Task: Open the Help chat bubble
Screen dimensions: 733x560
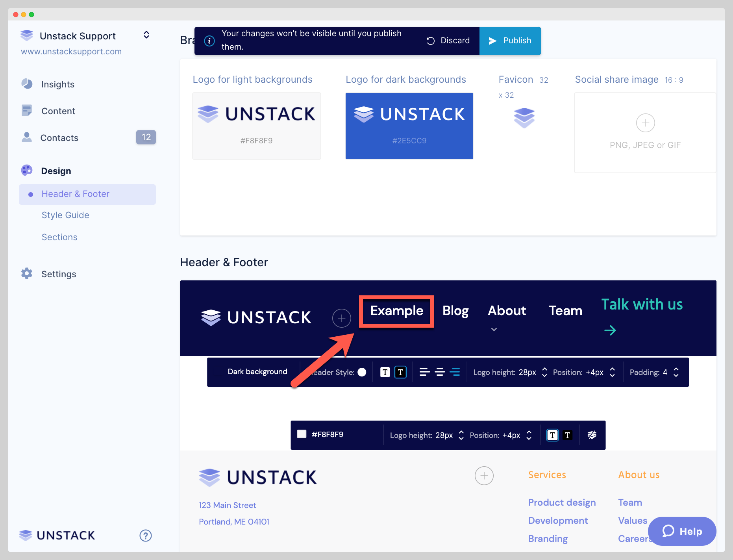Action: click(682, 531)
